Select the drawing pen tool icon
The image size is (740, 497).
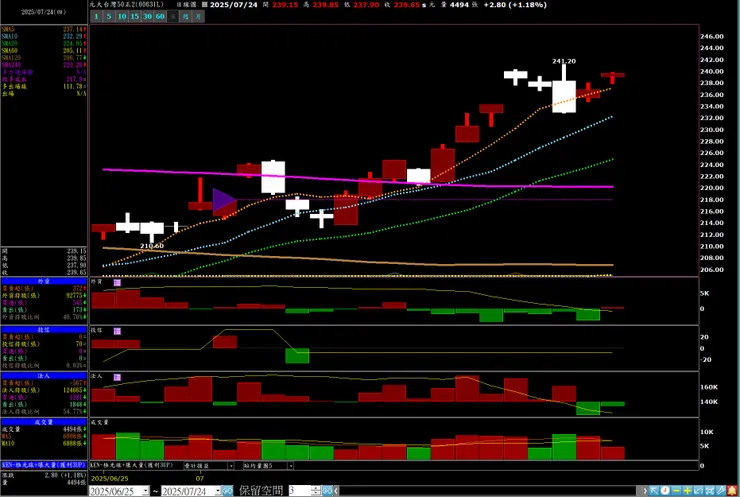(721, 491)
